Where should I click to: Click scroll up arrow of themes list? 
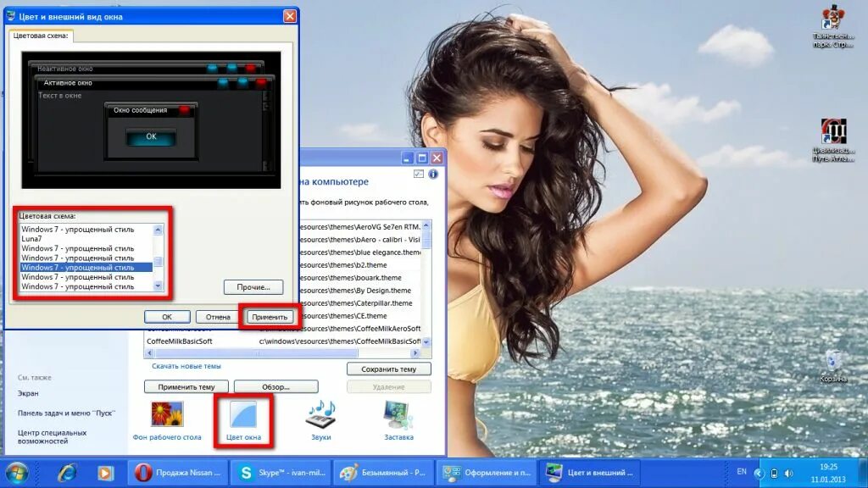click(x=426, y=225)
